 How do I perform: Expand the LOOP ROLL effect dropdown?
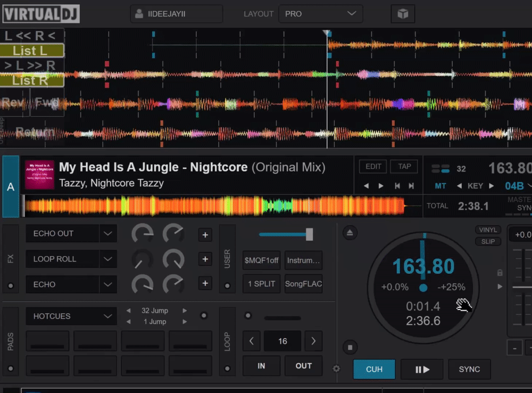click(x=108, y=259)
